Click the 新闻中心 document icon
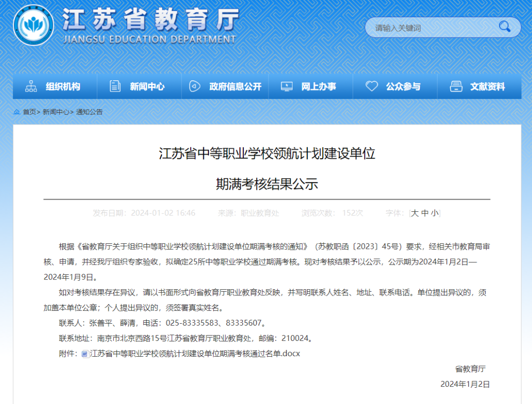The height and width of the screenshot is (404, 532). 115,86
